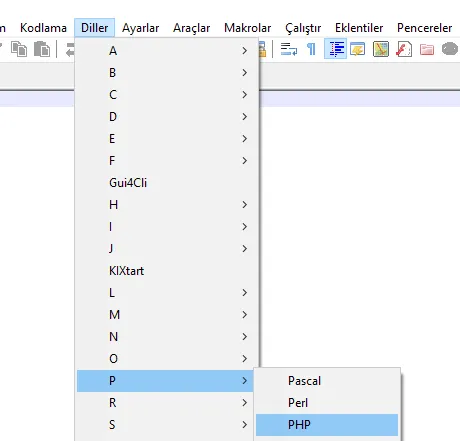Open Folder as Workspace toolbar icon
Image resolution: width=460 pixels, height=441 pixels.
(427, 49)
